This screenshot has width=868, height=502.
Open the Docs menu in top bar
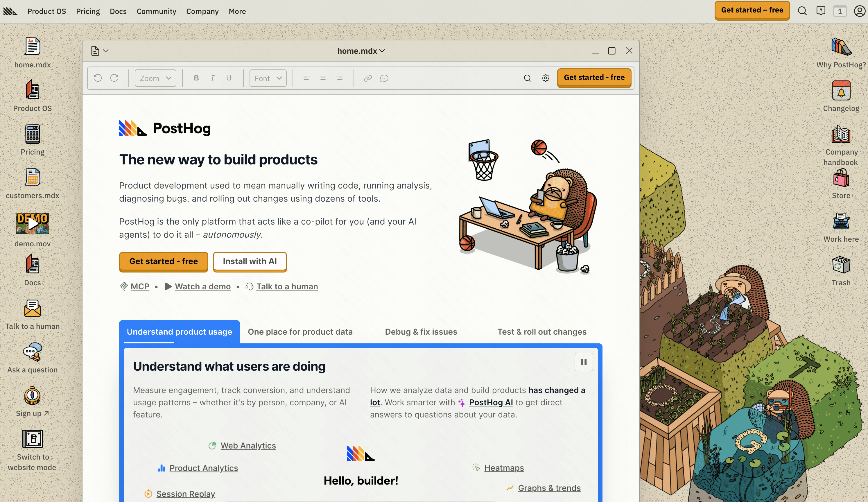click(118, 11)
